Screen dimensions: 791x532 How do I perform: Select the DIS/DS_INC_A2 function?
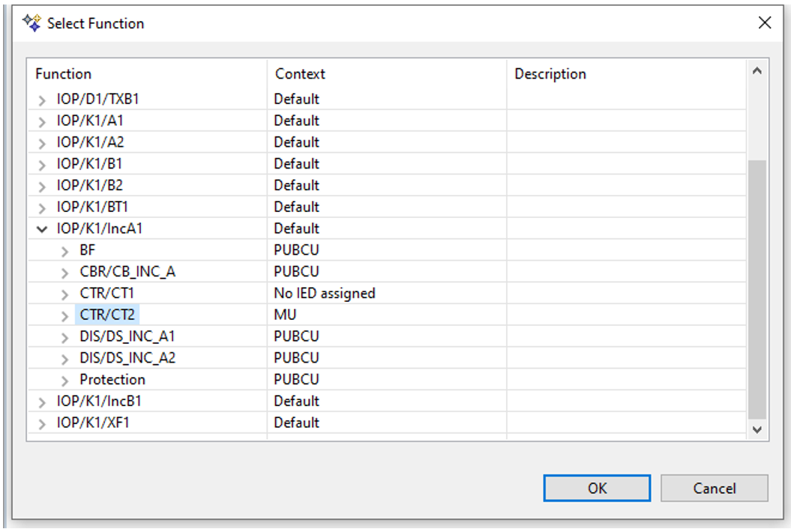(127, 358)
